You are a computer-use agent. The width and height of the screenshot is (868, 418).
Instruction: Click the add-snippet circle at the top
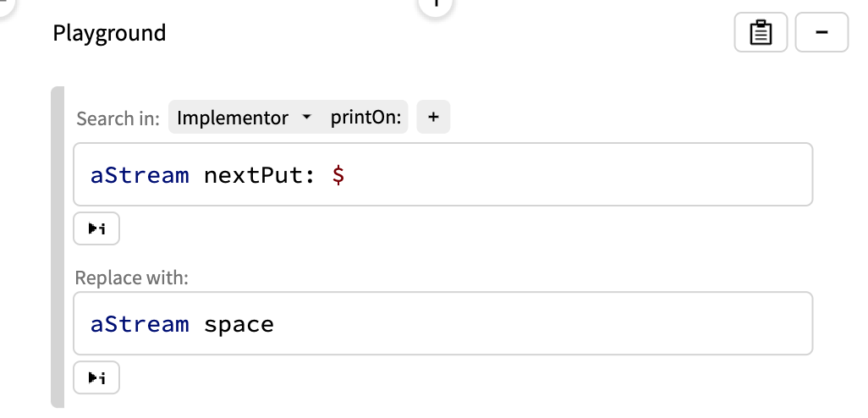pos(436,4)
